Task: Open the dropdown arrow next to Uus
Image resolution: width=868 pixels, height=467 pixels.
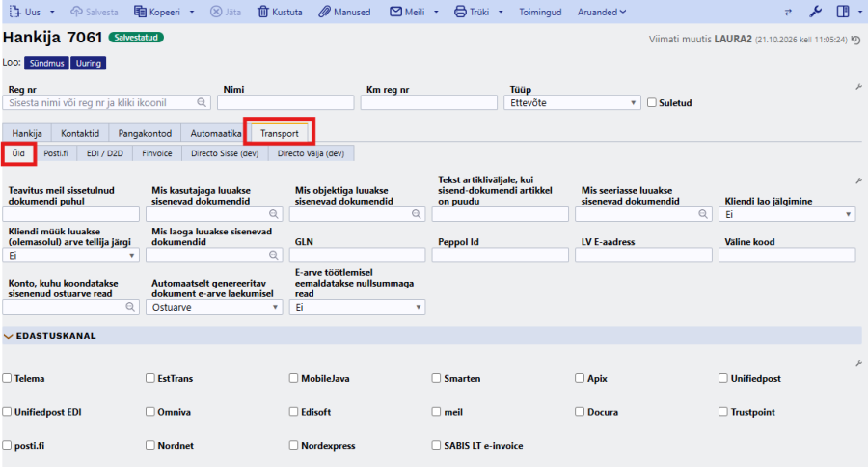Action: (52, 12)
